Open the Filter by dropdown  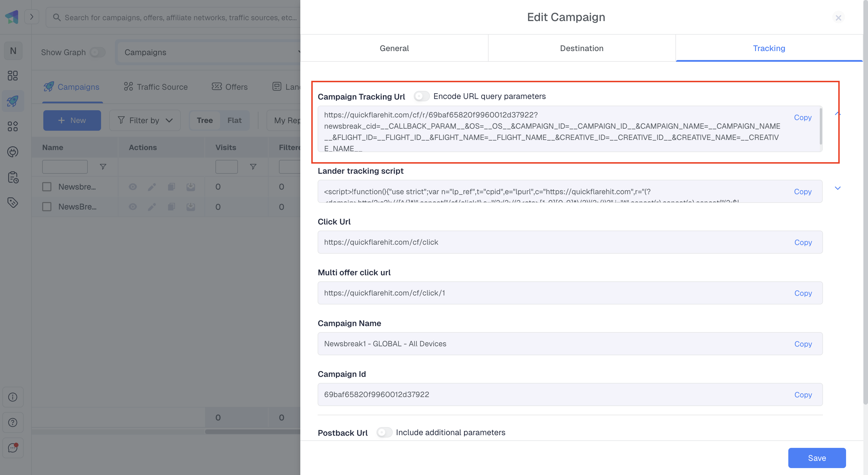(x=145, y=121)
